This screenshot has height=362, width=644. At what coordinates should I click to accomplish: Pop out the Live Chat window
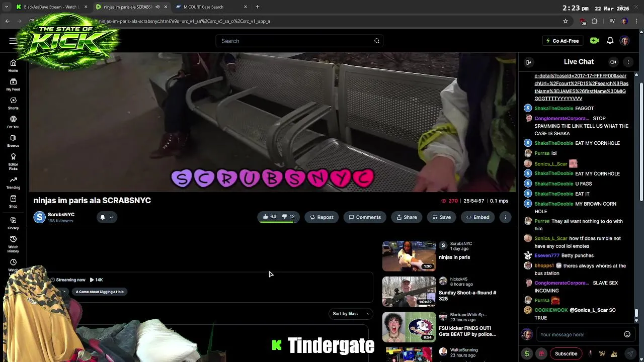[x=613, y=62]
